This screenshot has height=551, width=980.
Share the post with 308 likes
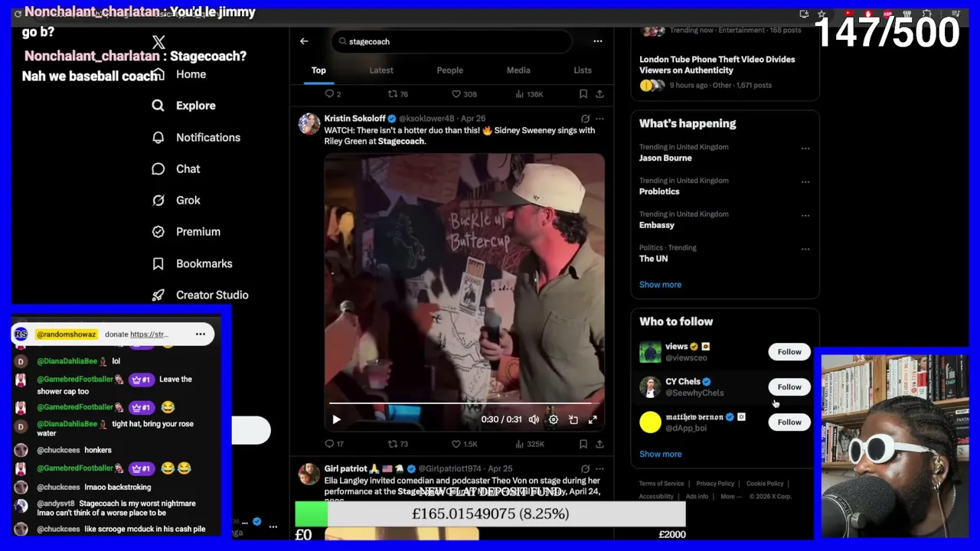click(599, 94)
